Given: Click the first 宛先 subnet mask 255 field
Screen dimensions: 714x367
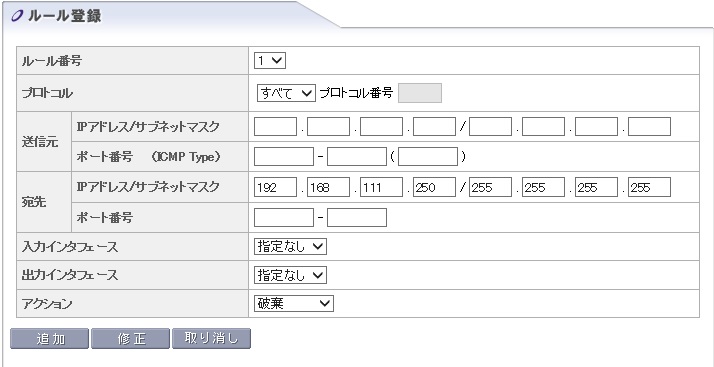Looking at the screenshot, I should [x=490, y=187].
